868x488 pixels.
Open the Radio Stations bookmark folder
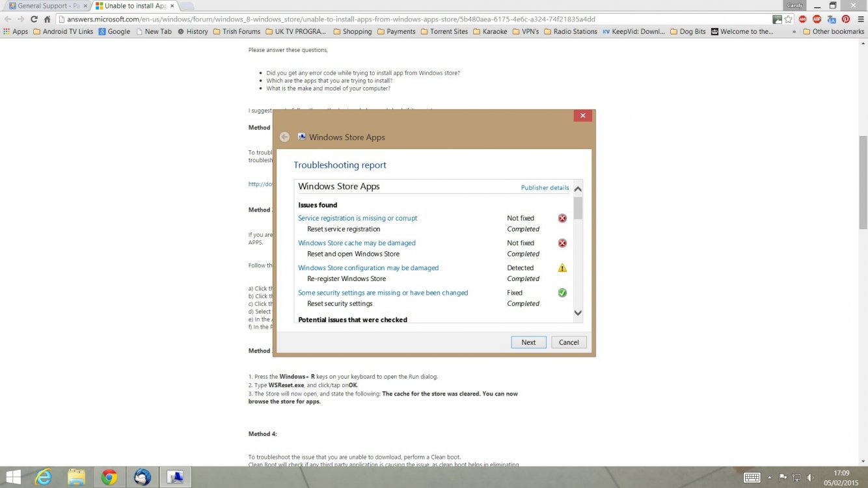point(571,31)
